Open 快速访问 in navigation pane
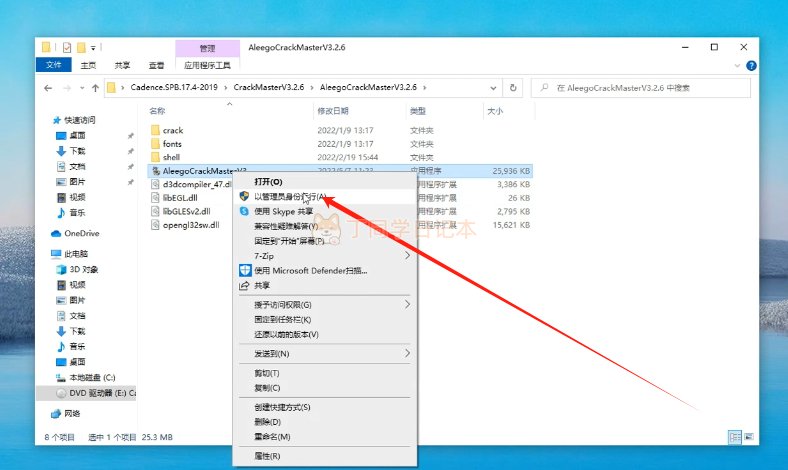Image resolution: width=788 pixels, height=470 pixels. (74, 120)
